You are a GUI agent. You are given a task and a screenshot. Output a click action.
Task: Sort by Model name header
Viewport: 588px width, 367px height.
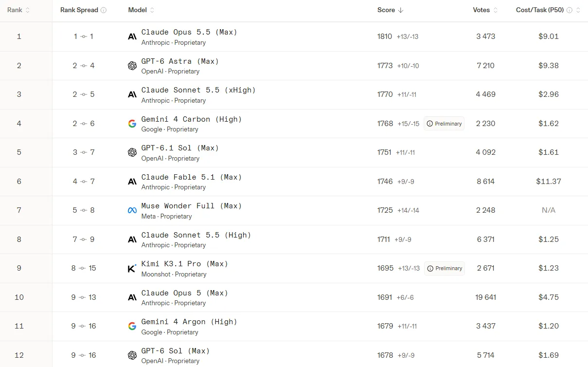pyautogui.click(x=142, y=10)
